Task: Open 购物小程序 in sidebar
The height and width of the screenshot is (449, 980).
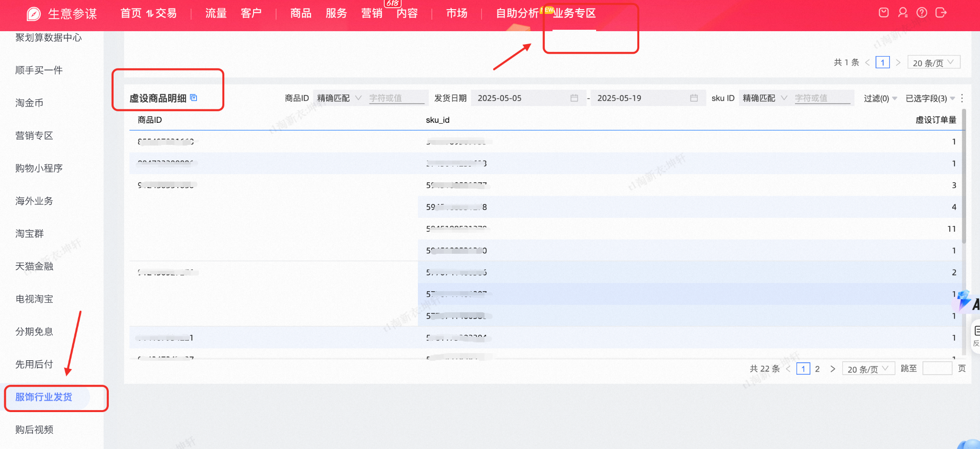Action: click(39, 168)
